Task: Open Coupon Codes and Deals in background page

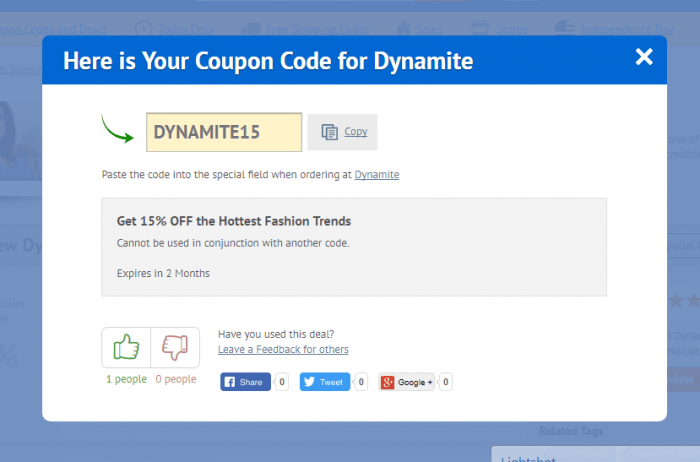Action: point(54,29)
